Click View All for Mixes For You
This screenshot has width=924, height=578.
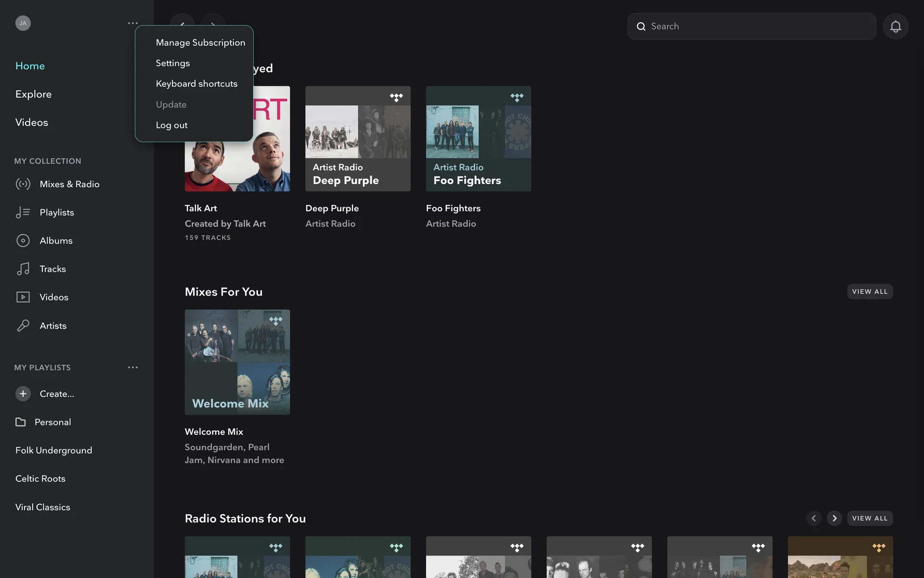(x=869, y=291)
